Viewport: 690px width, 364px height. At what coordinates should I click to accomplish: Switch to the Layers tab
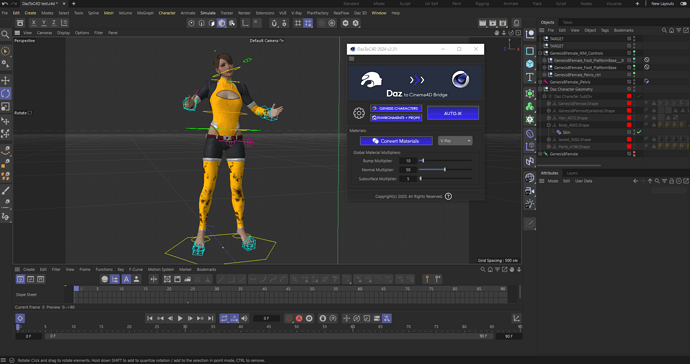(x=572, y=173)
